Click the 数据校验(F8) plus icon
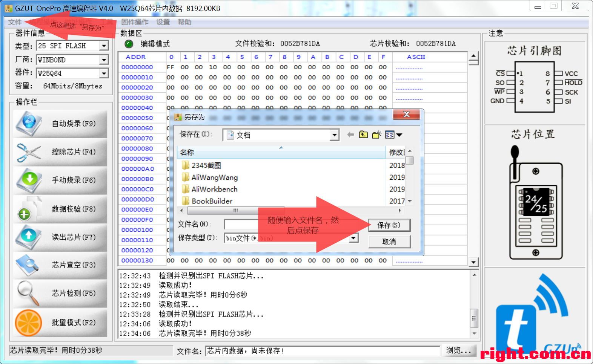This screenshot has width=593, height=364. click(x=24, y=214)
